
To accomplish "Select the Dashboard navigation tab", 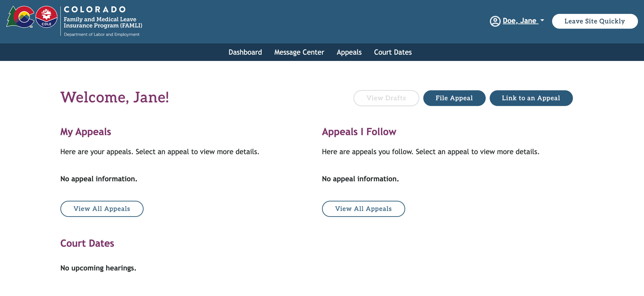I will (x=245, y=52).
